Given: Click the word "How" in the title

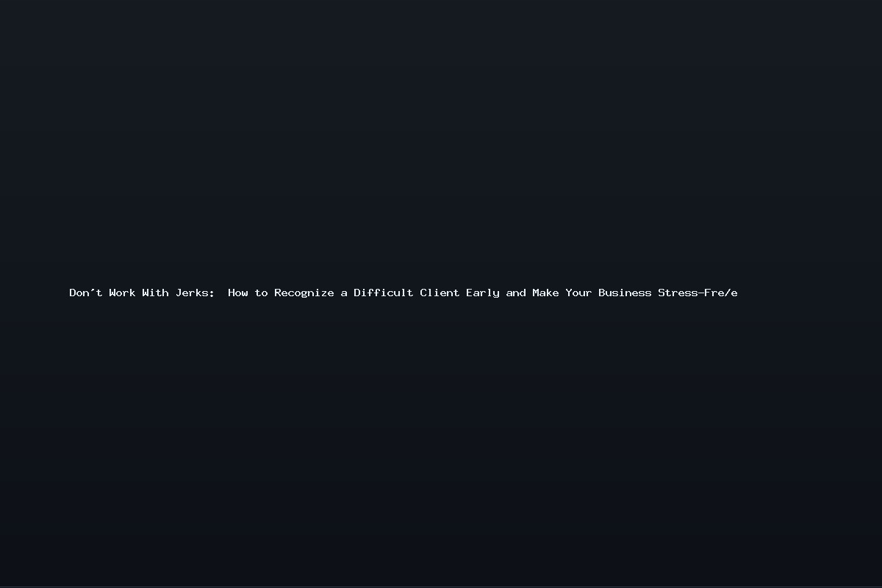Looking at the screenshot, I should (x=238, y=293).
